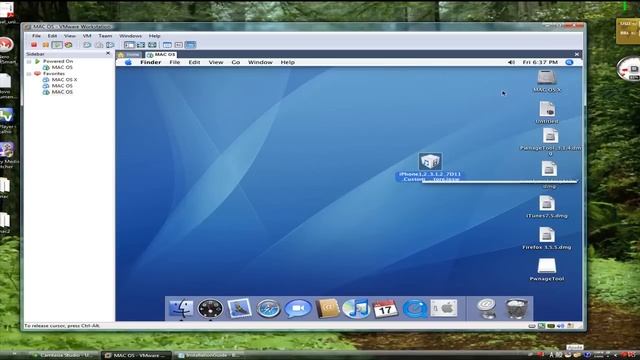Open the Team menu
The height and width of the screenshot is (360, 640).
105,36
